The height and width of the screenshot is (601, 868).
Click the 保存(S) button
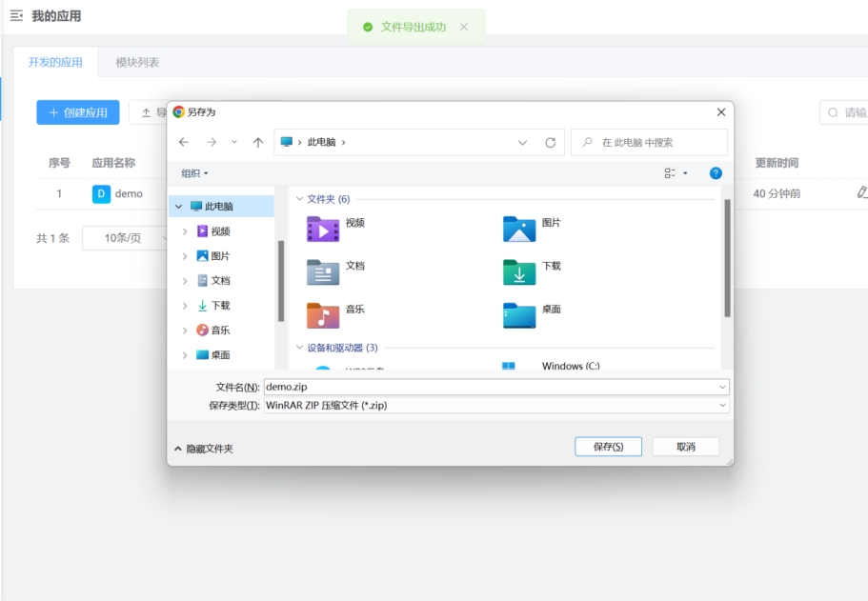(609, 447)
